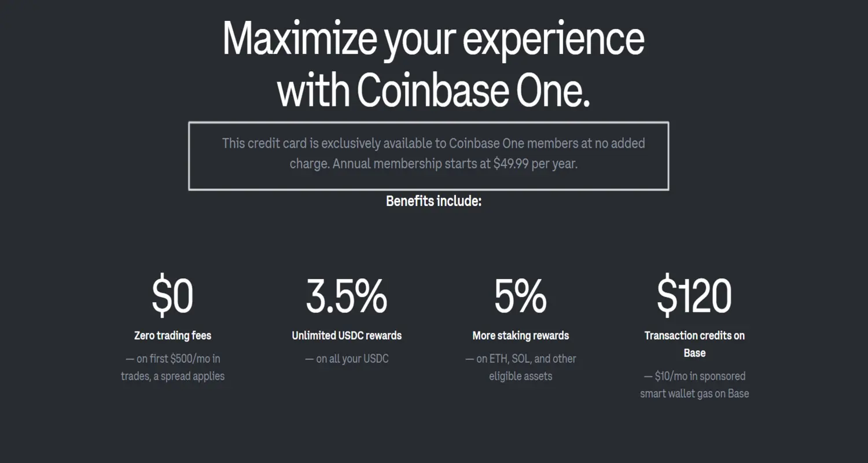868x463 pixels.
Task: Click the '$10/mo in sponsored' description line
Action: click(694, 376)
